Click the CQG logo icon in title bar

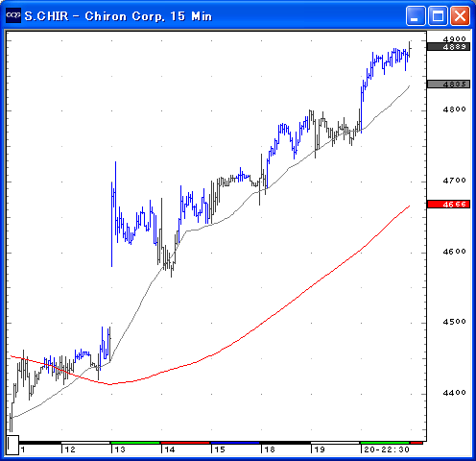[x=13, y=15]
